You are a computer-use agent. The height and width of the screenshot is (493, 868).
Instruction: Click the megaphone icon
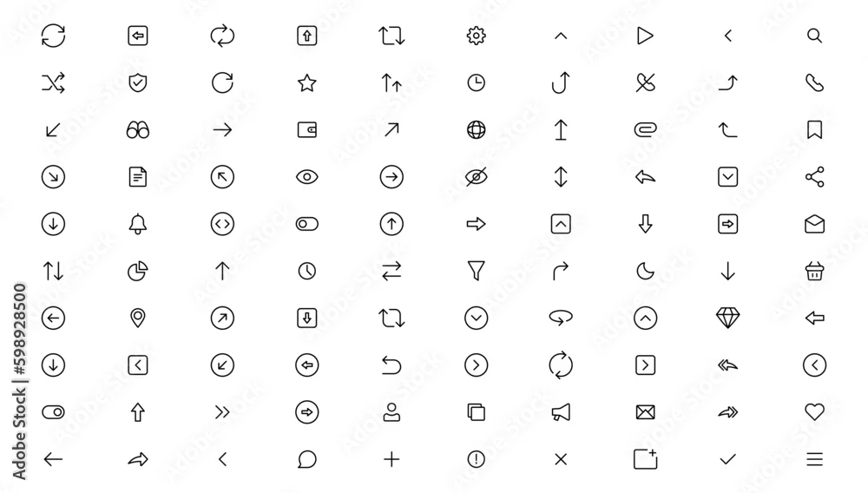click(561, 412)
